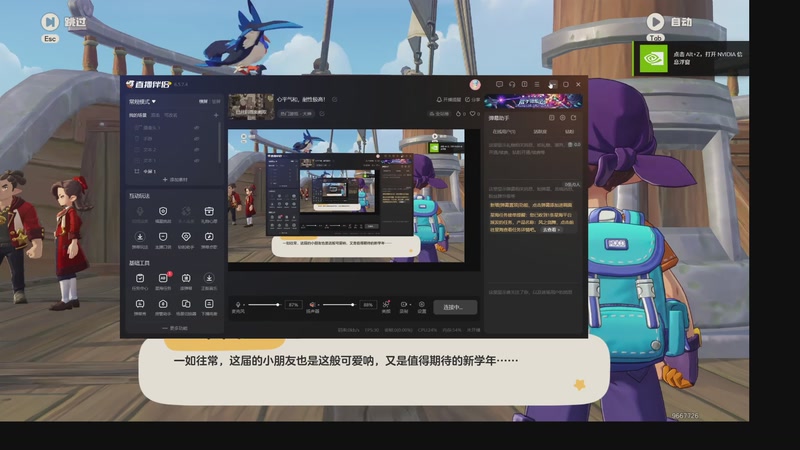Switch to the 活跃度 tab
800x450 pixels.
click(x=540, y=132)
